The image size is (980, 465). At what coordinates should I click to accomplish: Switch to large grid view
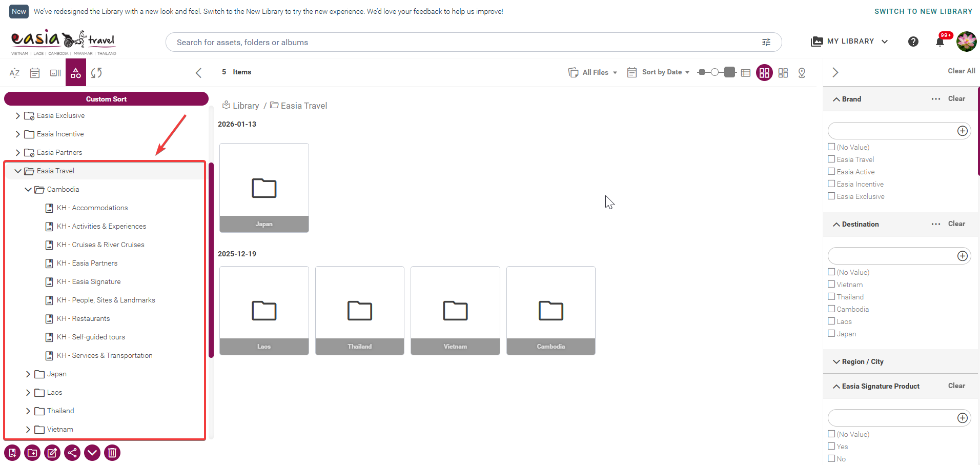tap(764, 73)
